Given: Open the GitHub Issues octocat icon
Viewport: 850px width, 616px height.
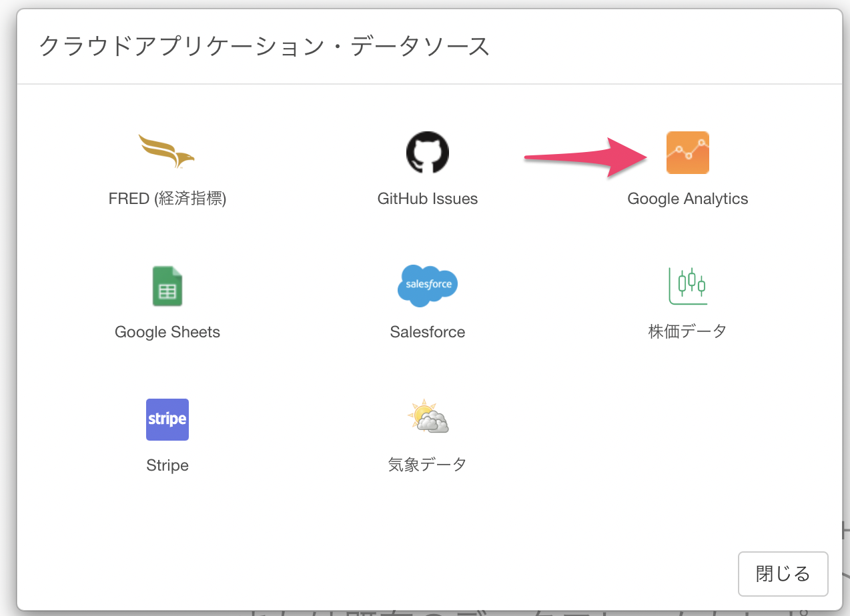Looking at the screenshot, I should [428, 153].
